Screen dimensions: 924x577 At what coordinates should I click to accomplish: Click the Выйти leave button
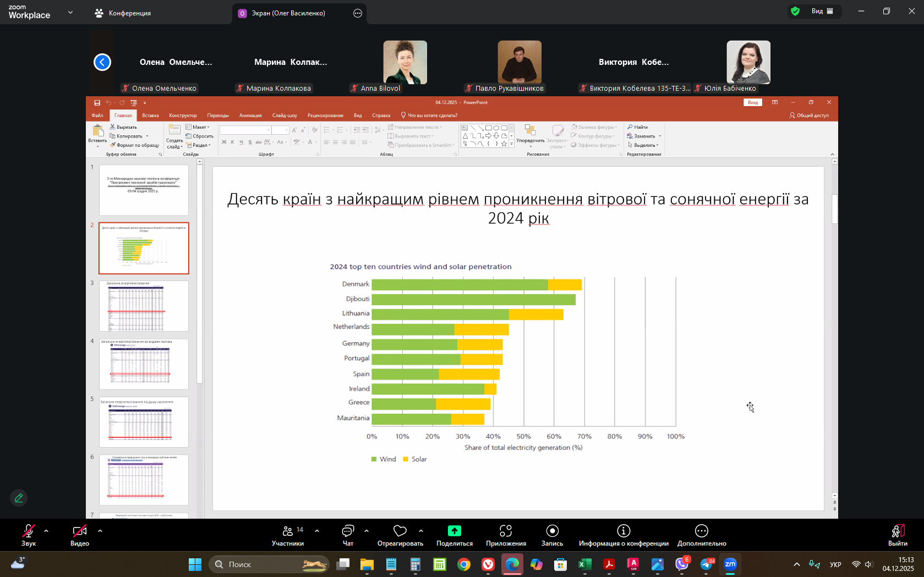897,535
